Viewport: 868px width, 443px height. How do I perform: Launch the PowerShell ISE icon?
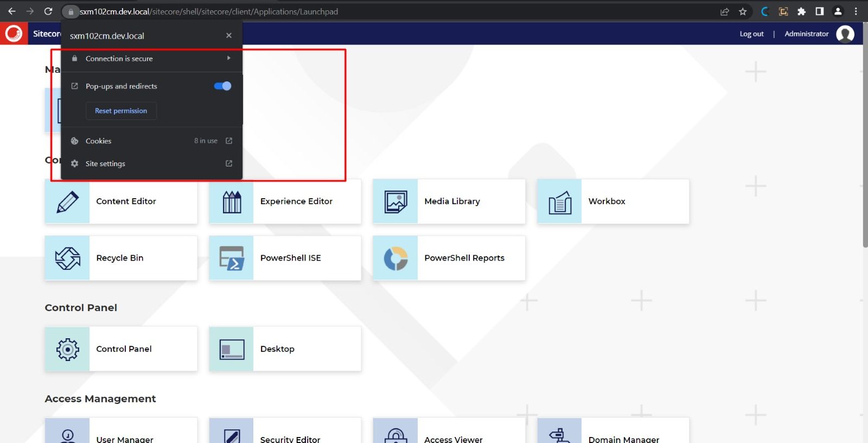click(x=232, y=258)
